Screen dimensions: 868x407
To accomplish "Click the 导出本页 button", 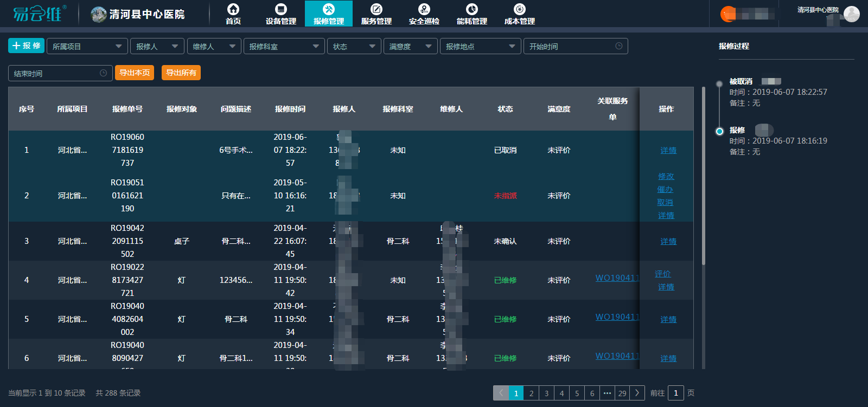I will pos(135,73).
